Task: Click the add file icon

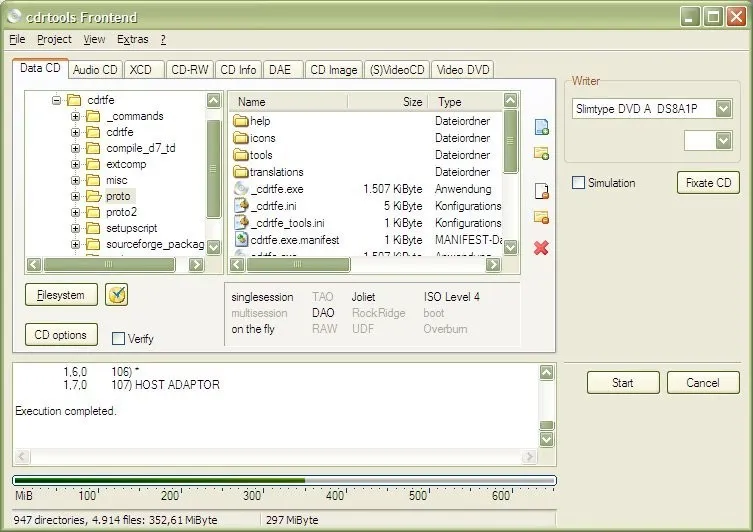Action: point(541,127)
